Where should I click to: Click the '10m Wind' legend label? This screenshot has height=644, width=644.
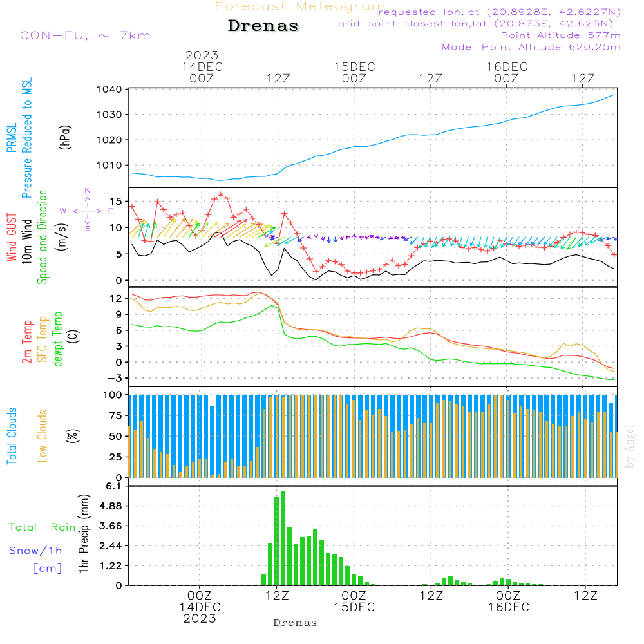pos(26,241)
